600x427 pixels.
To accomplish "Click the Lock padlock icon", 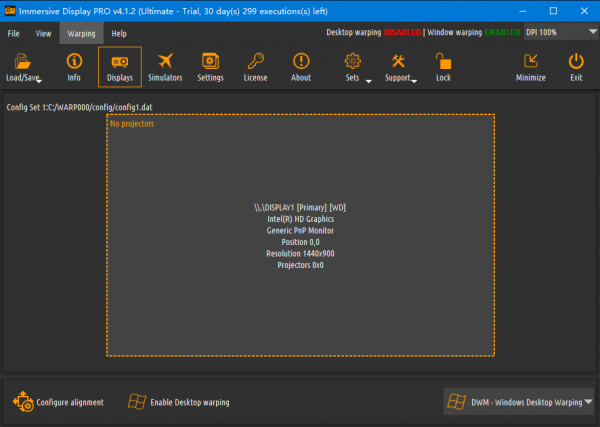I will (x=443, y=61).
